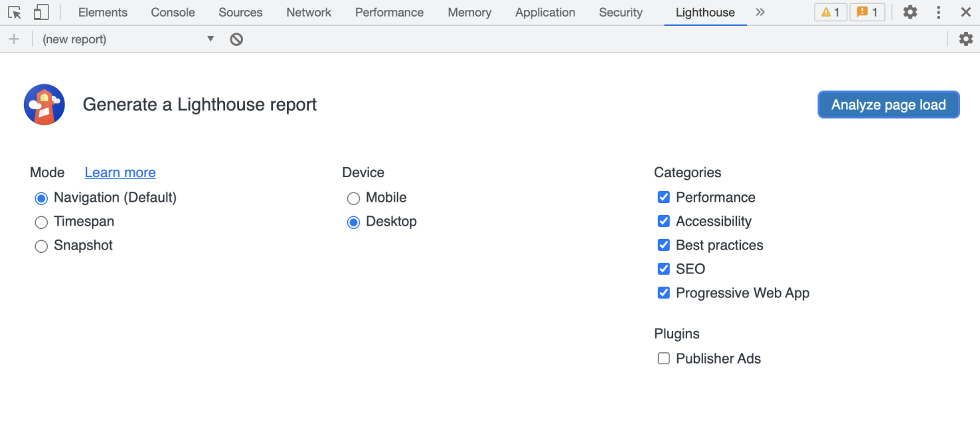
Task: Enable the Publisher Ads plugin checkbox
Action: point(663,358)
